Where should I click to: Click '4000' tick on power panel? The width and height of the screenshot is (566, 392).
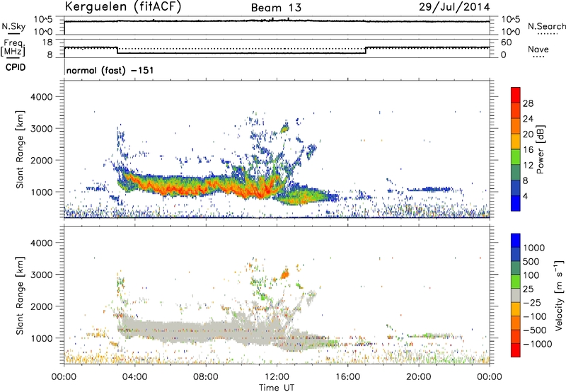(x=41, y=97)
